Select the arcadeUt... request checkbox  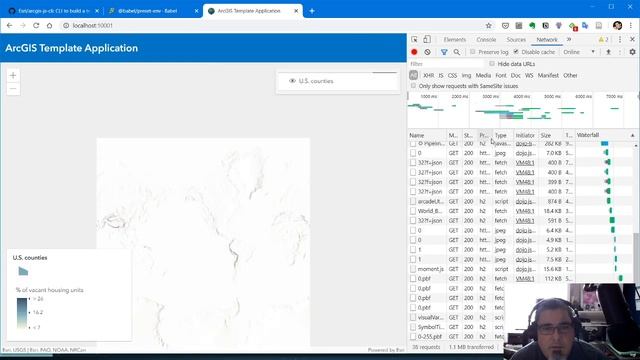pyautogui.click(x=413, y=201)
